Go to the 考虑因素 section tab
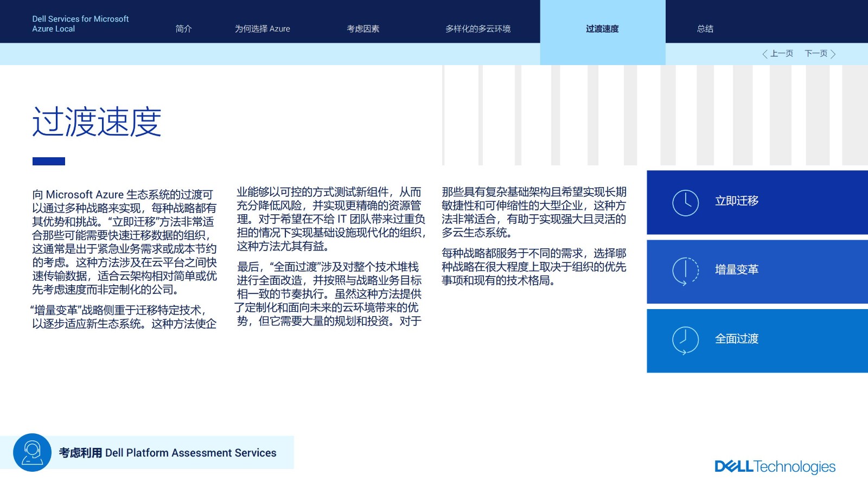The height and width of the screenshot is (488, 868). [x=363, y=29]
